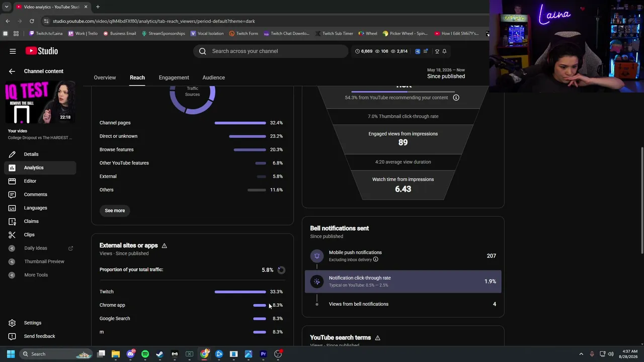
Task: Select the Reach tab
Action: coord(137,77)
